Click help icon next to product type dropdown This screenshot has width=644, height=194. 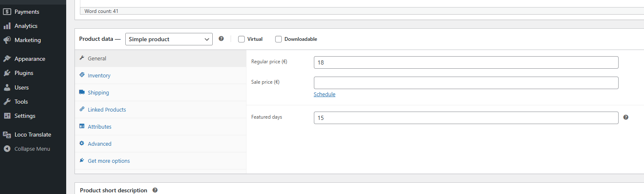pos(221,39)
